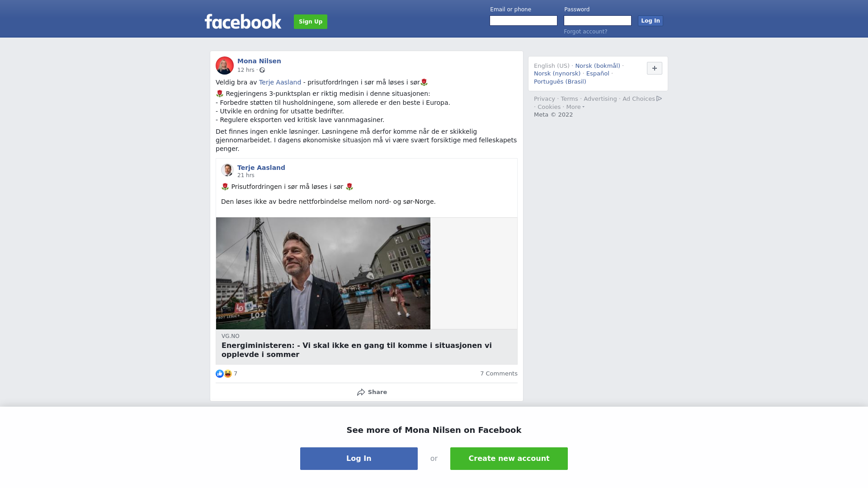Open Terje Aasland's small profile avatar
The image size is (868, 488).
point(227,170)
